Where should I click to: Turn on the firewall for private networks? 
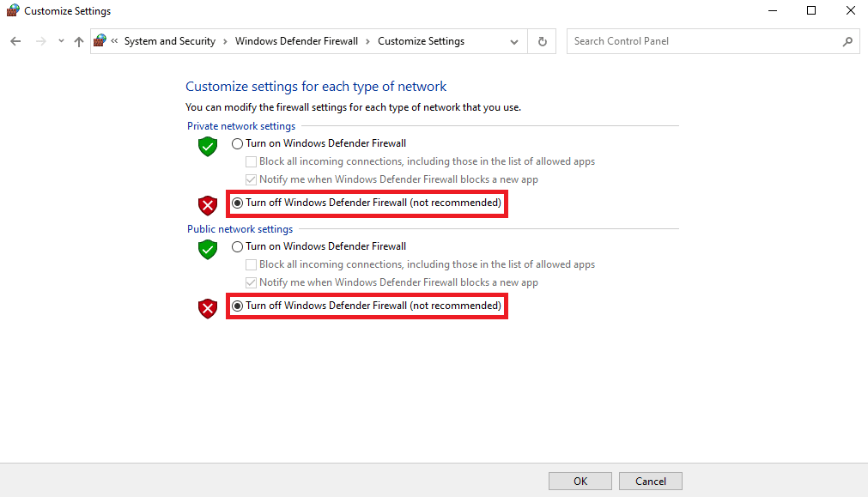[319, 143]
